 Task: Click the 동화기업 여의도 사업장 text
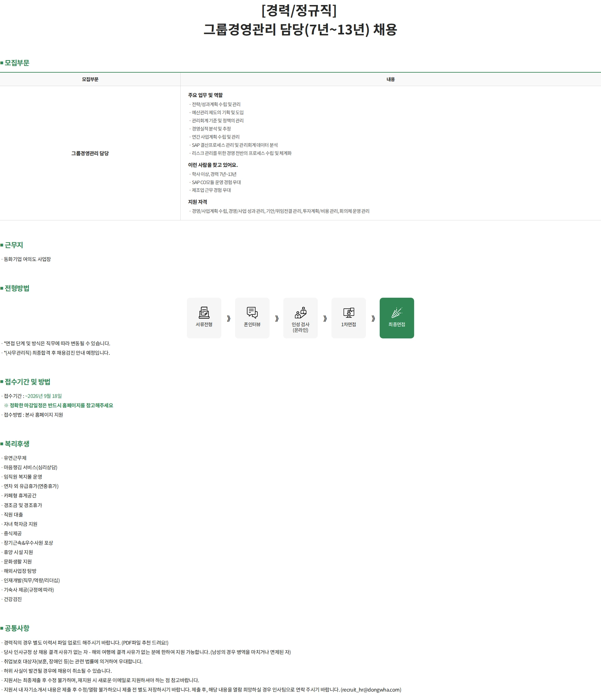tap(27, 259)
